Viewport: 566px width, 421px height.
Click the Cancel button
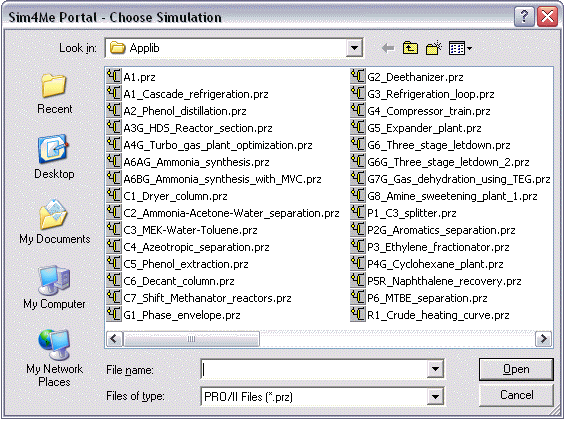click(x=516, y=395)
